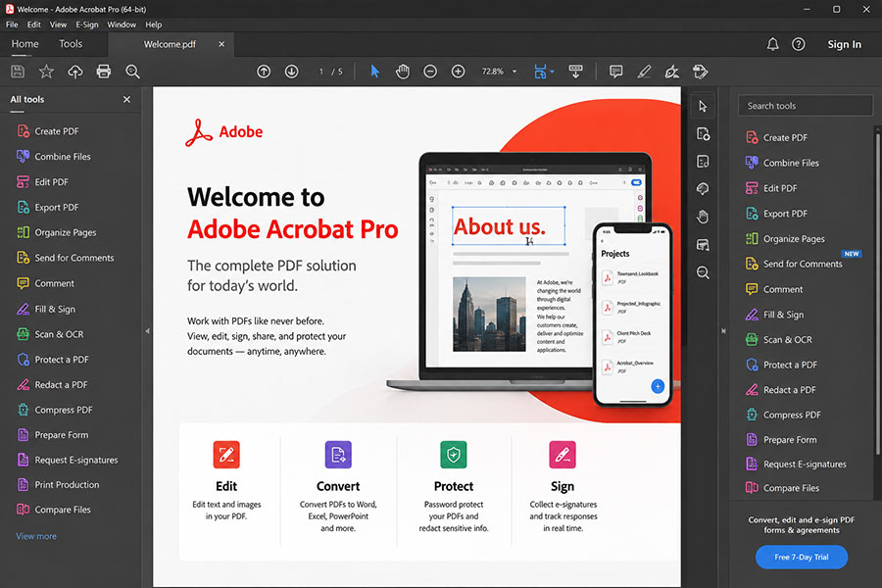Open the zoom percentage dropdown arrow
882x588 pixels.
[x=514, y=72]
